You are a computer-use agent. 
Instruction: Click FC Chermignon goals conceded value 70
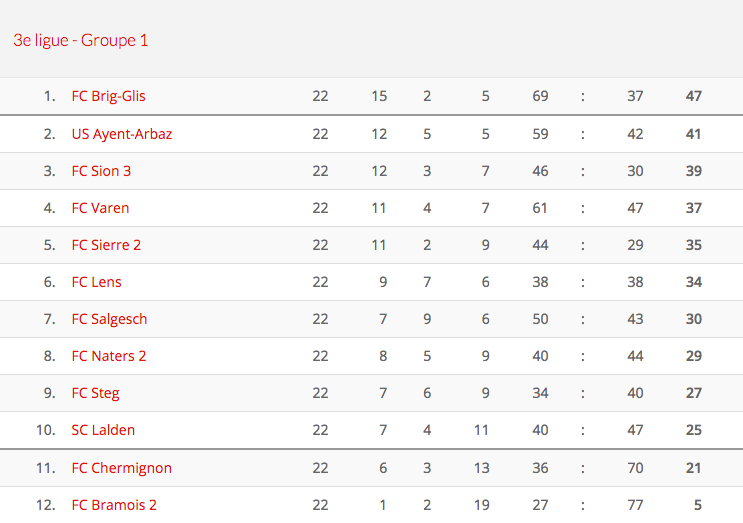tap(635, 468)
